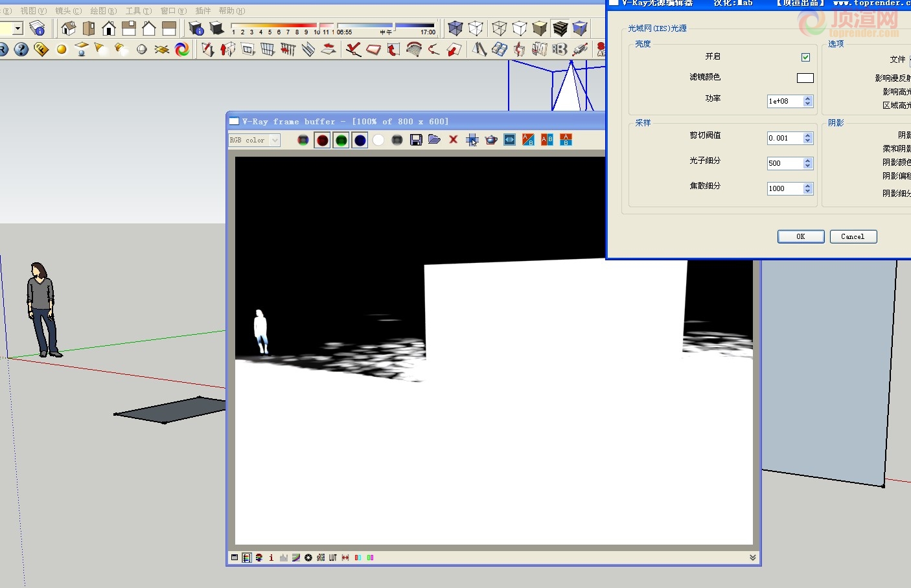
Task: Select shaded with textures striped cube icon
Action: [560, 28]
